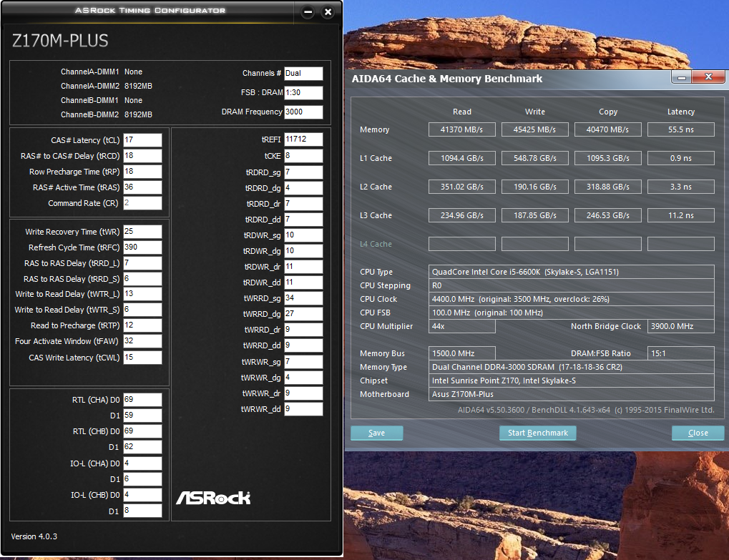This screenshot has height=560, width=729.
Task: Click the Memory Read result 41370 MB/s
Action: click(x=462, y=129)
